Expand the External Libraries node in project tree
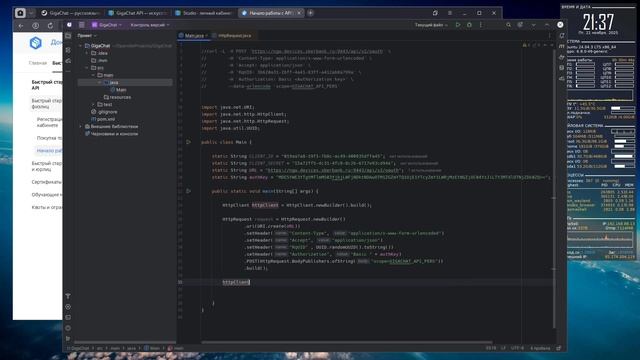The width and height of the screenshot is (640, 360). [81, 127]
